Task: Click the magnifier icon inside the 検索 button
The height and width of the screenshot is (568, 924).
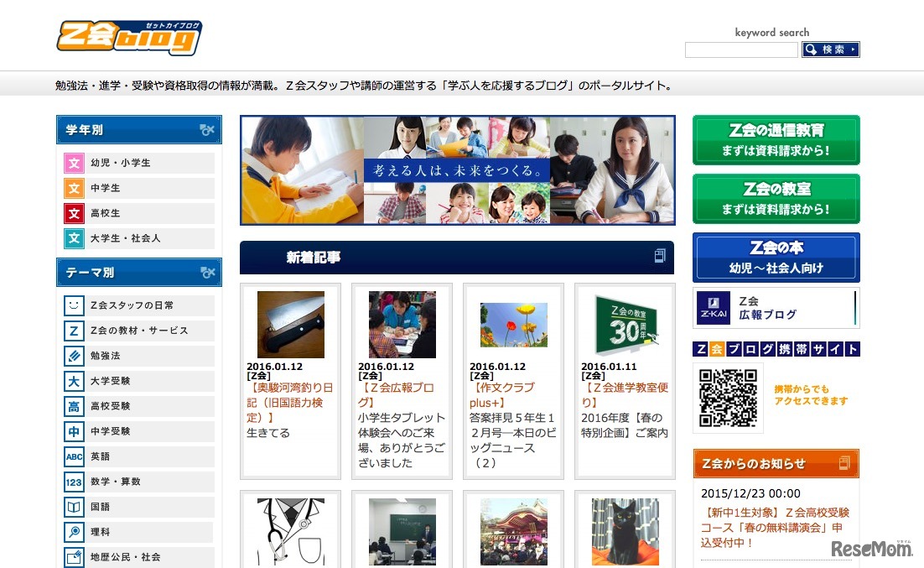Action: tap(812, 50)
